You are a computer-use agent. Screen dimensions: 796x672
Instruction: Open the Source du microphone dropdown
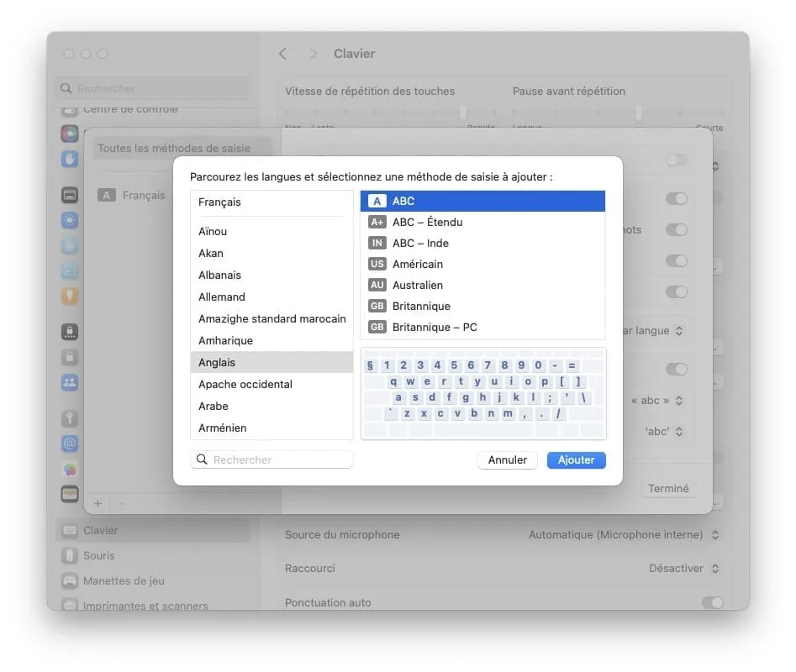tap(623, 534)
